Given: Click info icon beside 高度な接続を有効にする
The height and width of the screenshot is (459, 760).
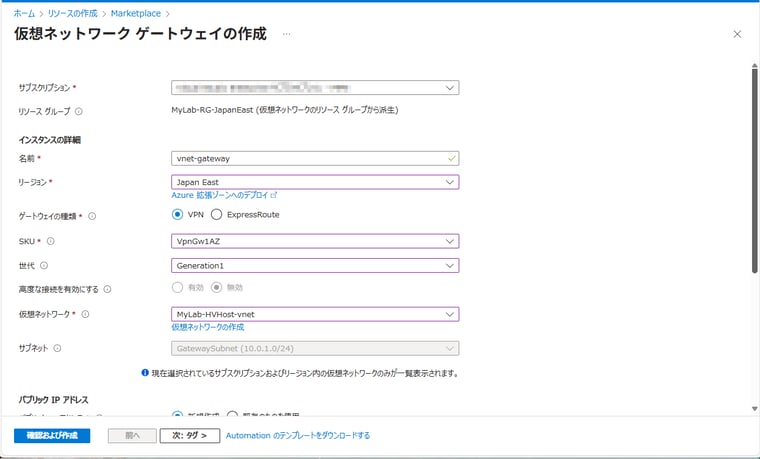Looking at the screenshot, I should point(107,289).
